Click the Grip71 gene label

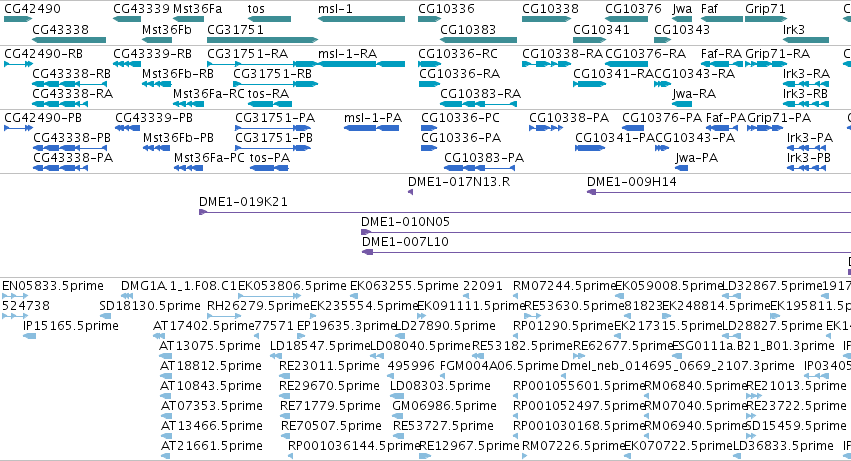click(765, 9)
